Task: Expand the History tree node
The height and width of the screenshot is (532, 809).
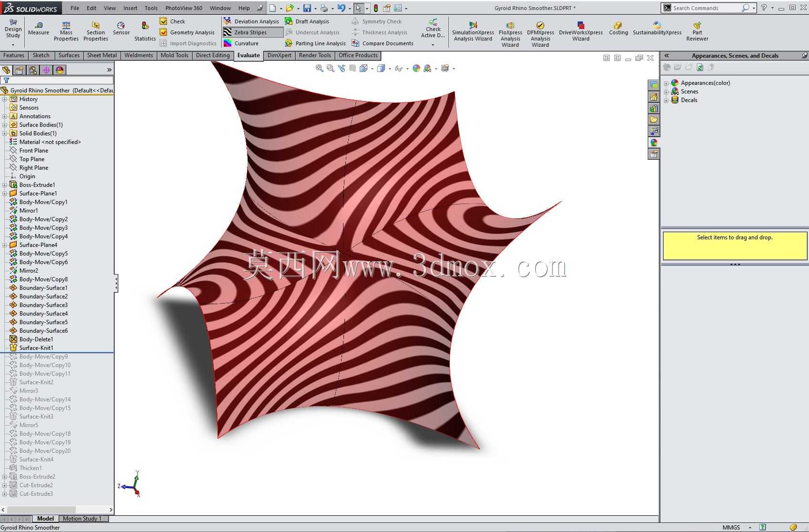Action: (5, 99)
